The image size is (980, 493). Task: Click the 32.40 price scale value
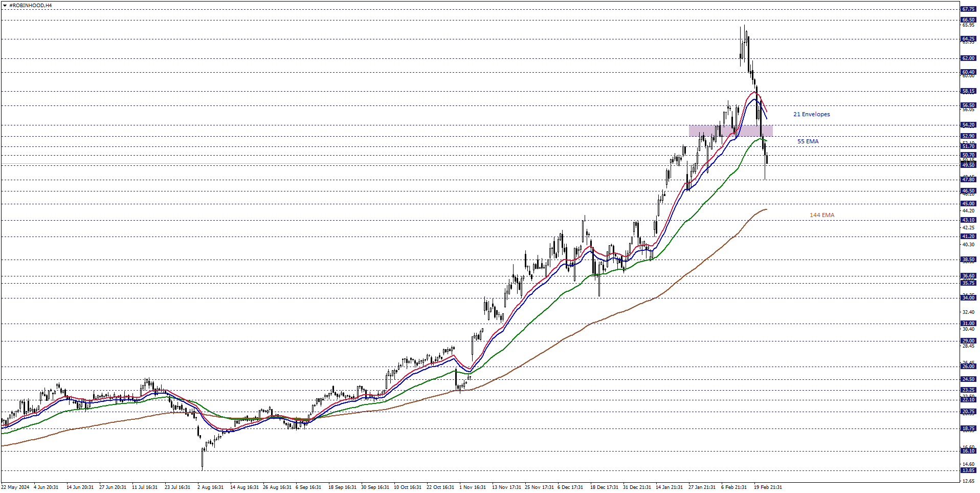[968, 312]
